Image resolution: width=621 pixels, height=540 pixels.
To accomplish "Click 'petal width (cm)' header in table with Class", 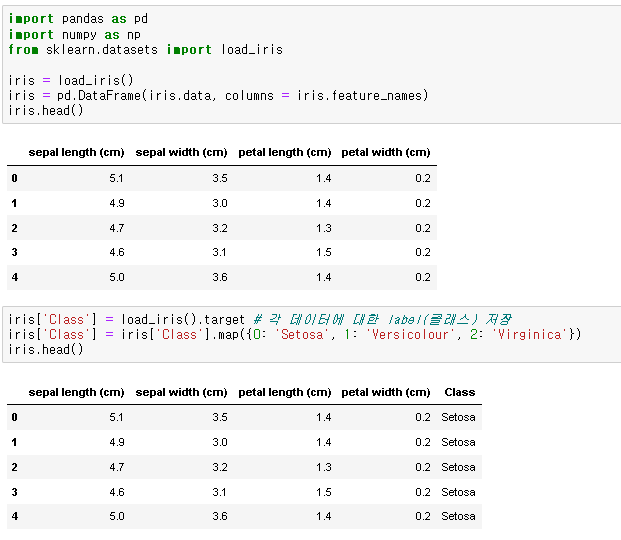I will click(x=386, y=392).
